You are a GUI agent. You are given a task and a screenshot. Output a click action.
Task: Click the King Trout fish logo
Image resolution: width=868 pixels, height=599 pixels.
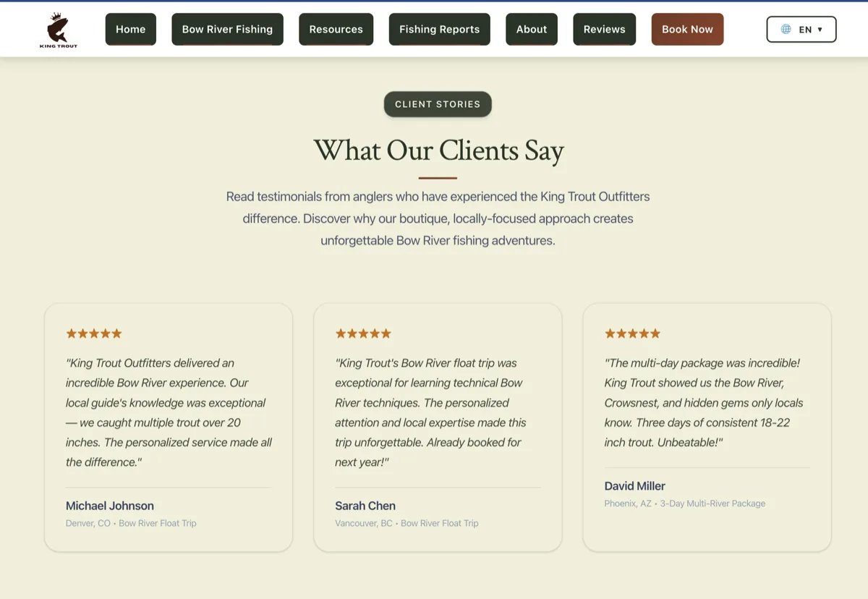57,29
